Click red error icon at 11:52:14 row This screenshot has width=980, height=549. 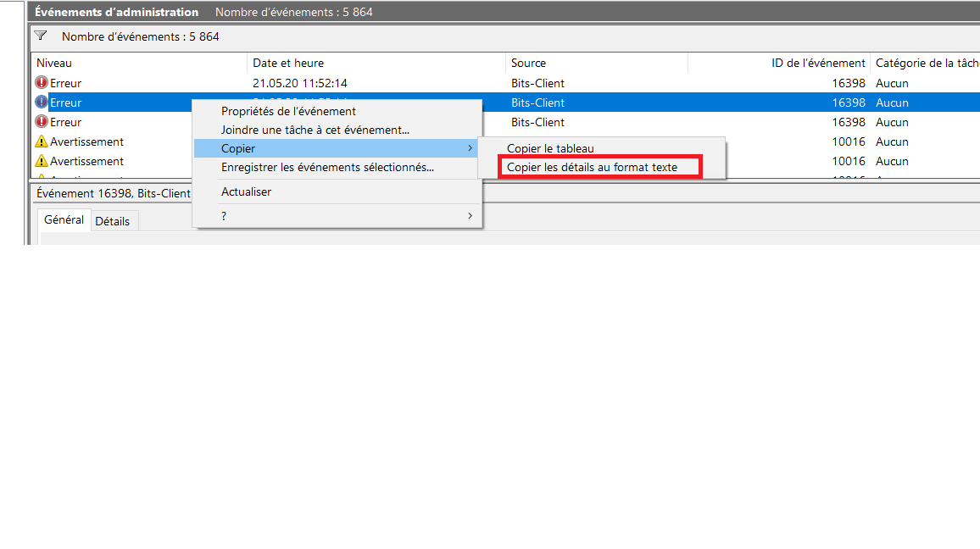tap(42, 82)
